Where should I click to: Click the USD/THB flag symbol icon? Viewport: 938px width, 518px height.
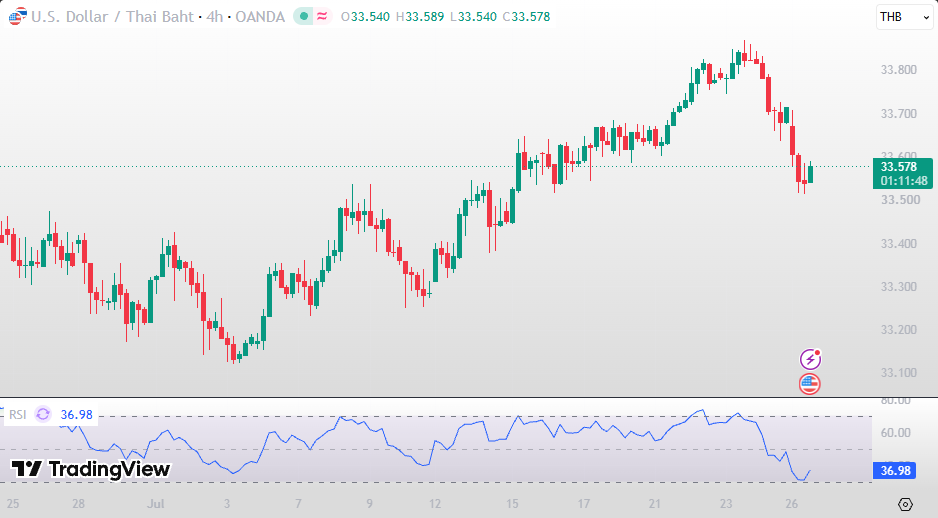click(17, 16)
